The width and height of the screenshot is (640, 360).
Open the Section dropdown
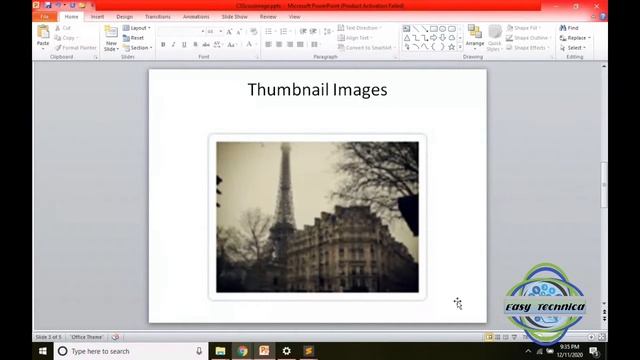coord(138,48)
